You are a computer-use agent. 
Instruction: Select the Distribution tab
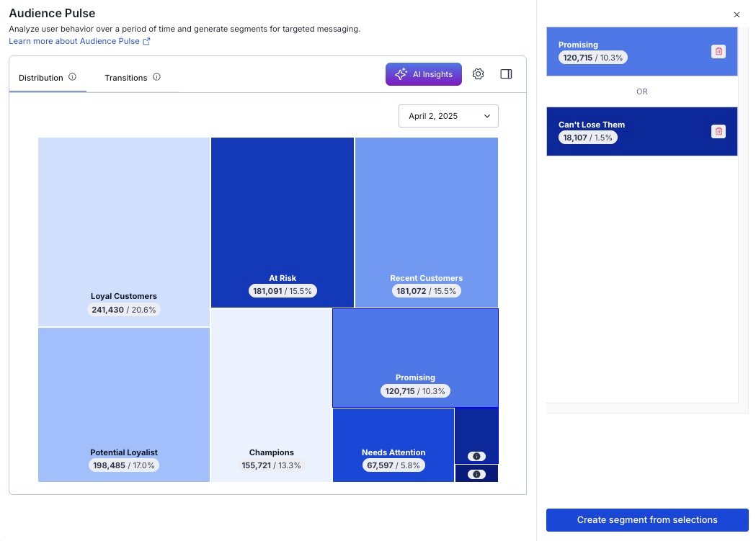(41, 78)
